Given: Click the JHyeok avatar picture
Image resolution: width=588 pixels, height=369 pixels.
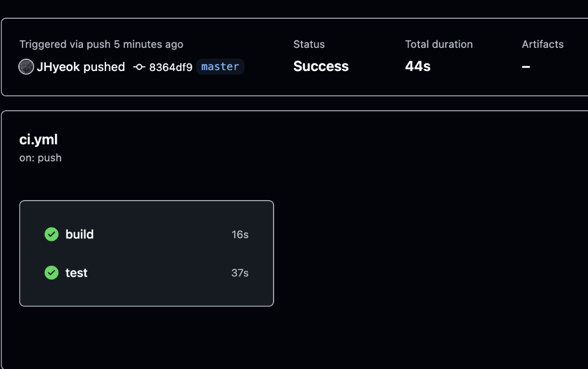Looking at the screenshot, I should [x=25, y=67].
